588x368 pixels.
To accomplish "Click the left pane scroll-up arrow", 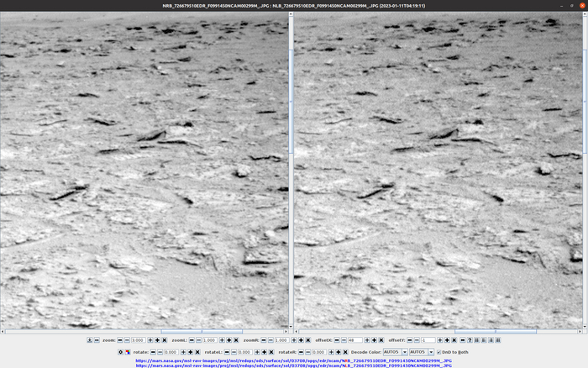I will (x=291, y=14).
